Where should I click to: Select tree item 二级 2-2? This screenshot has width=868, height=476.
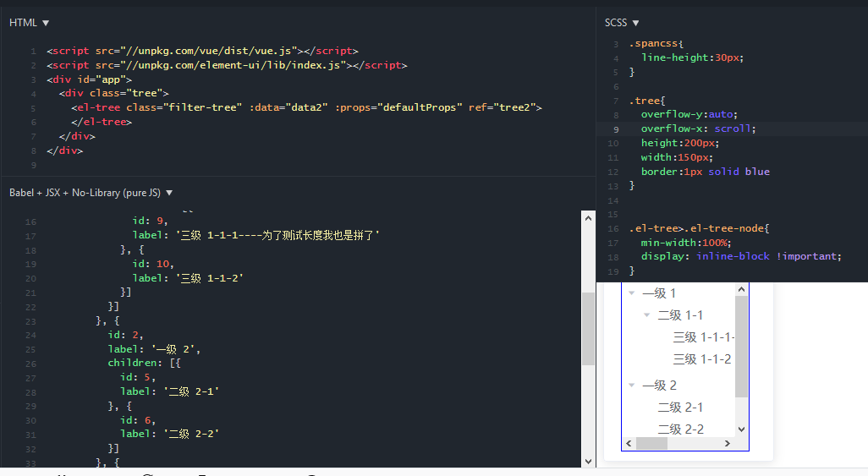point(680,429)
